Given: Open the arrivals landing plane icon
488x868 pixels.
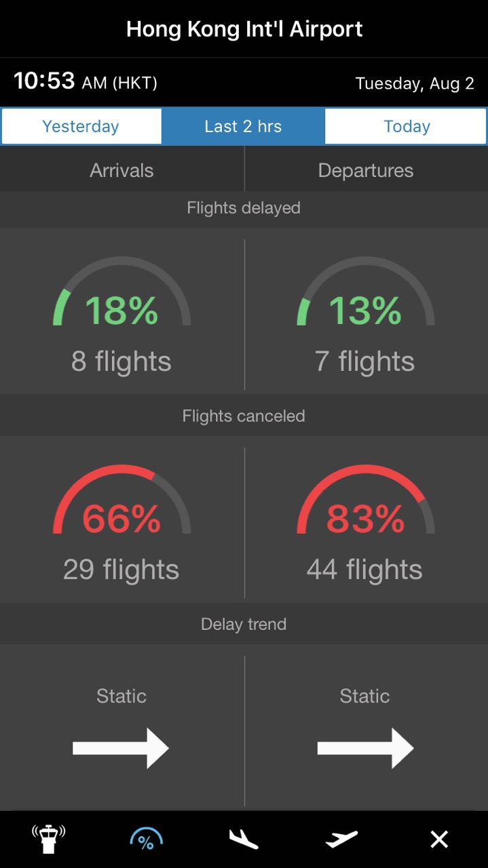Looking at the screenshot, I should coord(244,839).
